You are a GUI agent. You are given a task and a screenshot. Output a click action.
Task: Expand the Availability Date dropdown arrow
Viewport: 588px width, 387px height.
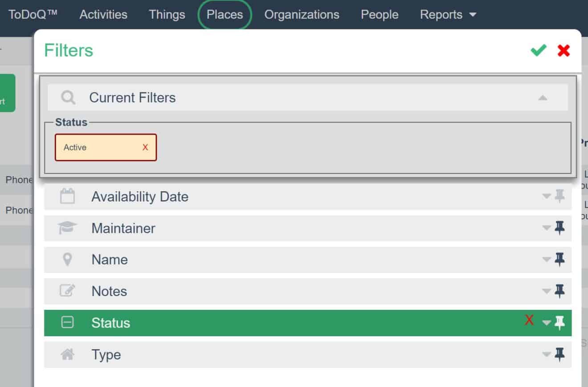pos(547,196)
